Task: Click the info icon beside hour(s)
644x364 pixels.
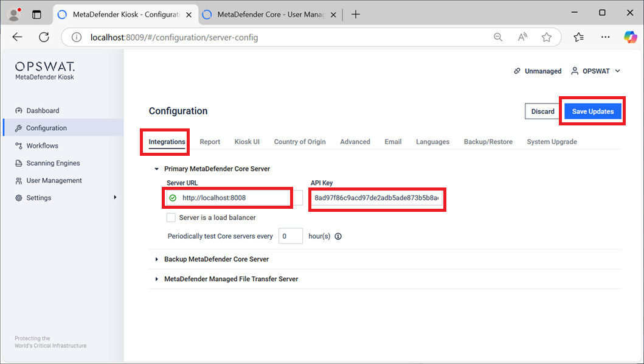Action: pos(338,236)
